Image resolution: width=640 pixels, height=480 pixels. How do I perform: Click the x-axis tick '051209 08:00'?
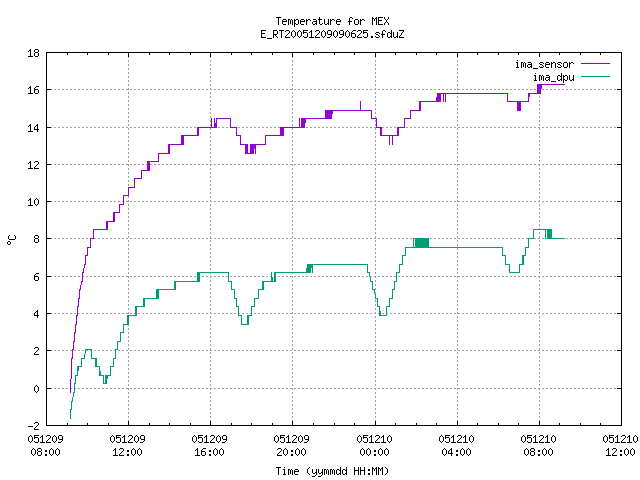point(45,446)
